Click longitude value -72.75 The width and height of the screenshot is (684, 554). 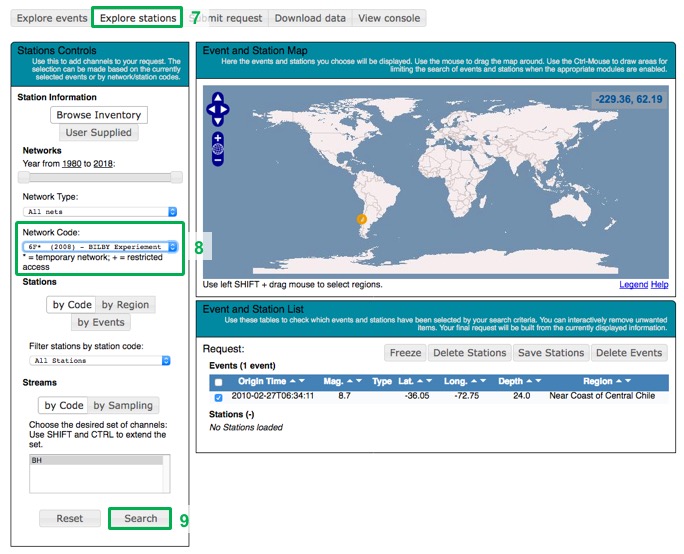click(467, 396)
